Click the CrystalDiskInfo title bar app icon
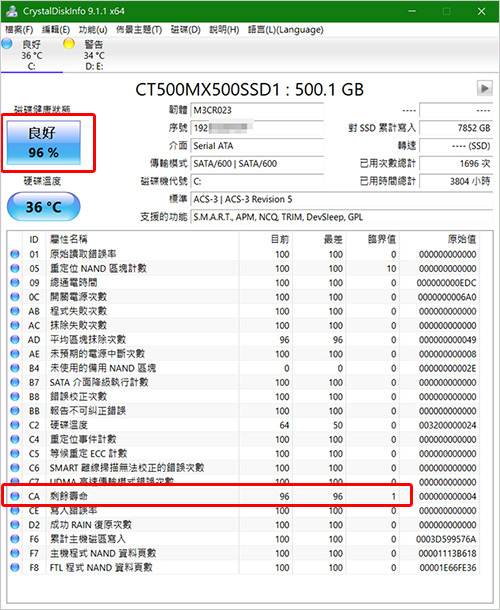 (11, 11)
